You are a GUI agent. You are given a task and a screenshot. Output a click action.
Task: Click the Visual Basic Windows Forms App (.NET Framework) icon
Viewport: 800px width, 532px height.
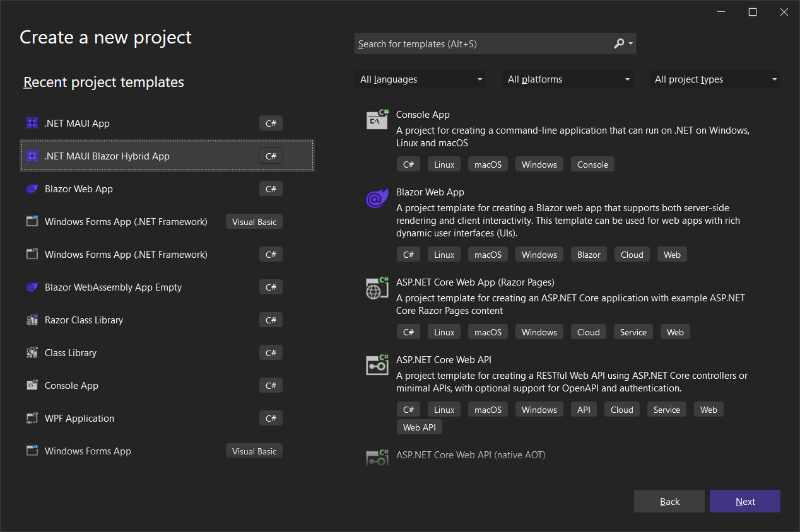(x=32, y=221)
